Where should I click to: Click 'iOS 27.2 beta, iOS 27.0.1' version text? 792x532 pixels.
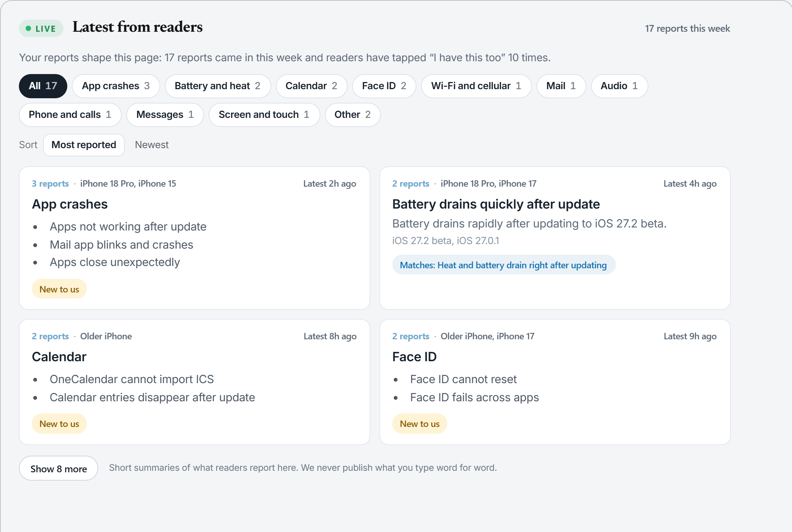pos(446,241)
